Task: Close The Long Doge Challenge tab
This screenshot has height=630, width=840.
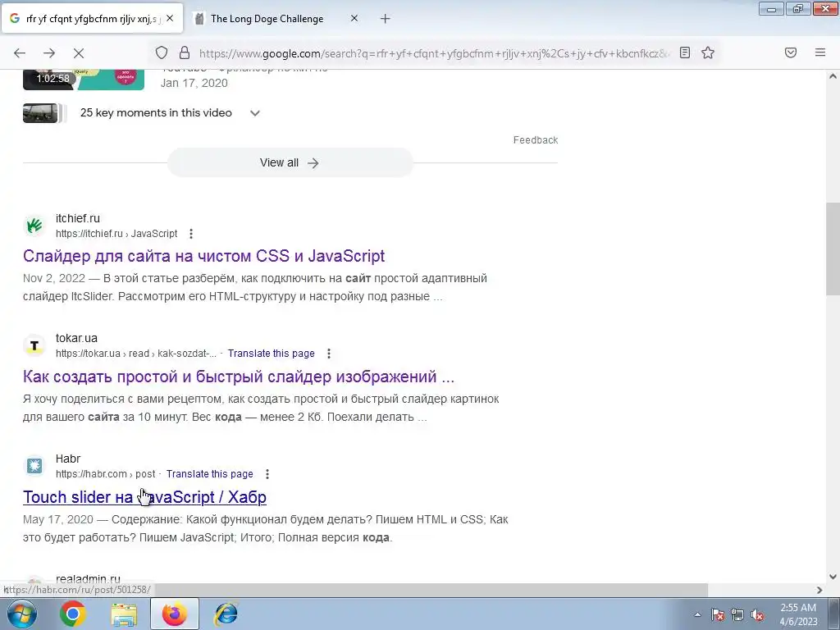Action: point(354,18)
